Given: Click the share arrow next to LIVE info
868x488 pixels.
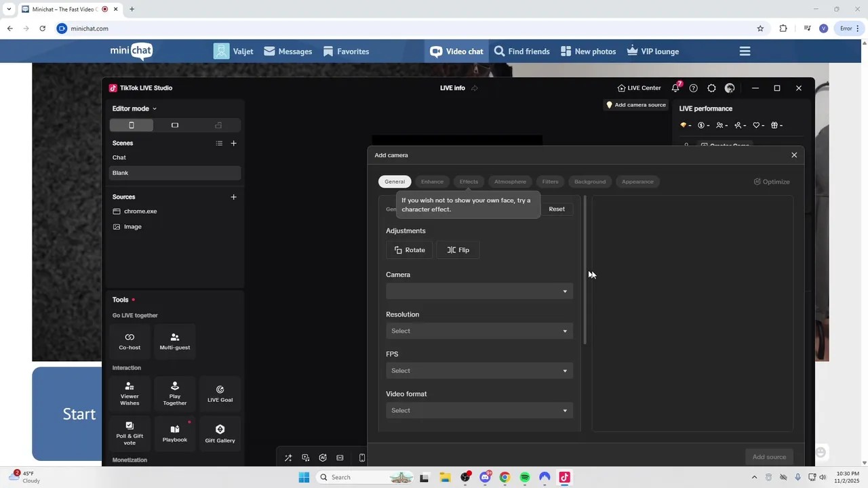Looking at the screenshot, I should 475,88.
